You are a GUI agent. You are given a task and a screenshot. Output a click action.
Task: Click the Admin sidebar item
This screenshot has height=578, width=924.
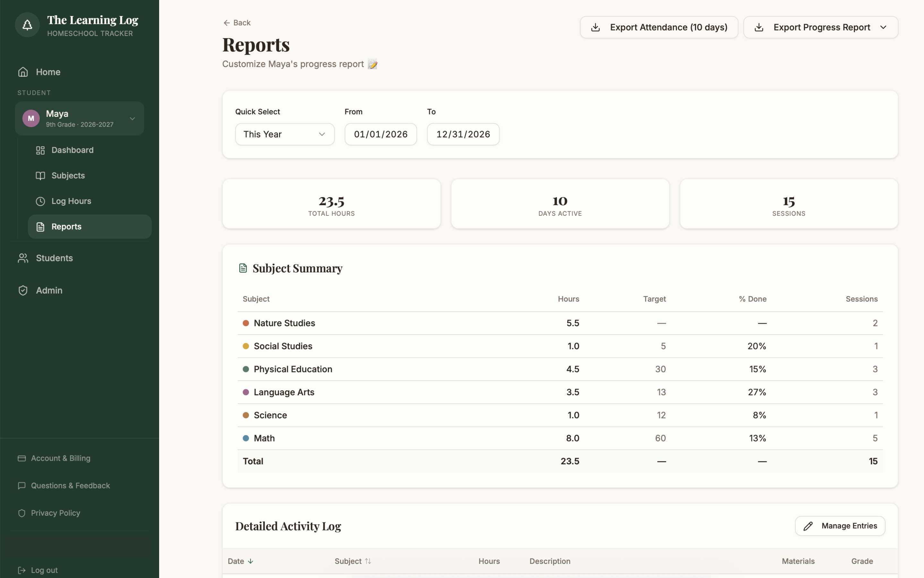(80, 290)
